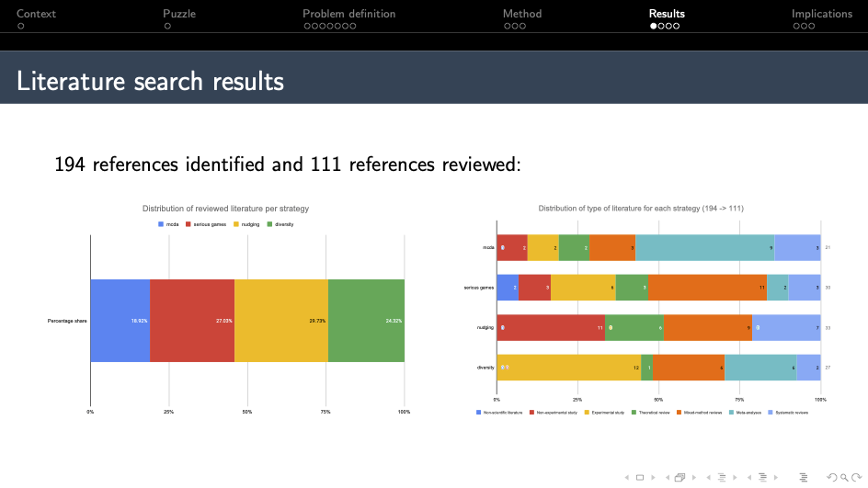This screenshot has height=488, width=868.
Task: Click the redo forward arrow navigation icon
Action: pos(855,477)
